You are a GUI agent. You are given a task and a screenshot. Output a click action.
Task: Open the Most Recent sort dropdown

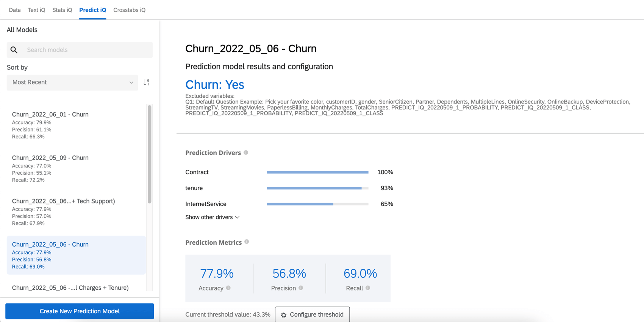click(x=72, y=83)
